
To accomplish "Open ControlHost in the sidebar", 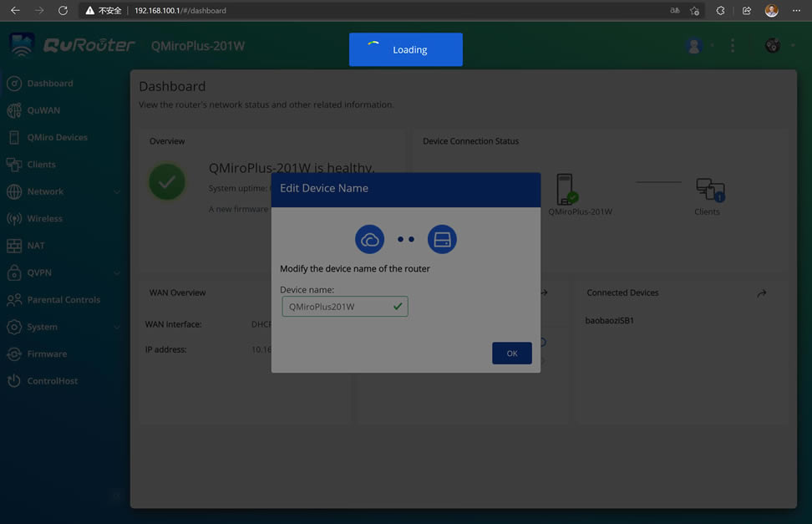I will coord(53,381).
